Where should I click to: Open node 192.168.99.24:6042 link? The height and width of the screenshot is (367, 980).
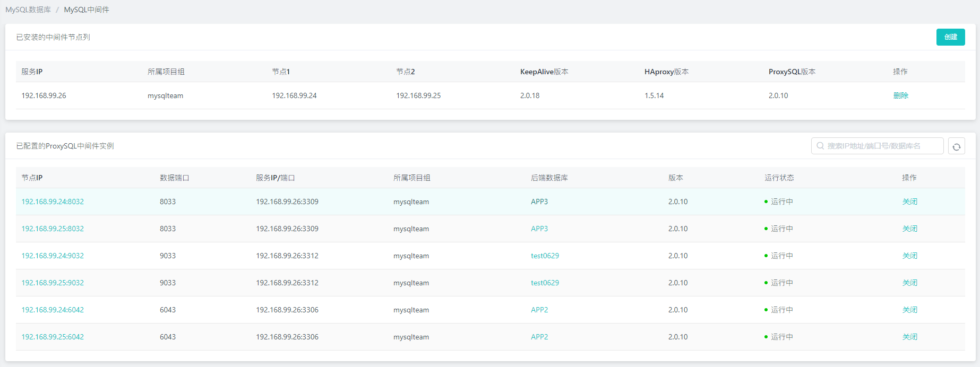point(53,310)
